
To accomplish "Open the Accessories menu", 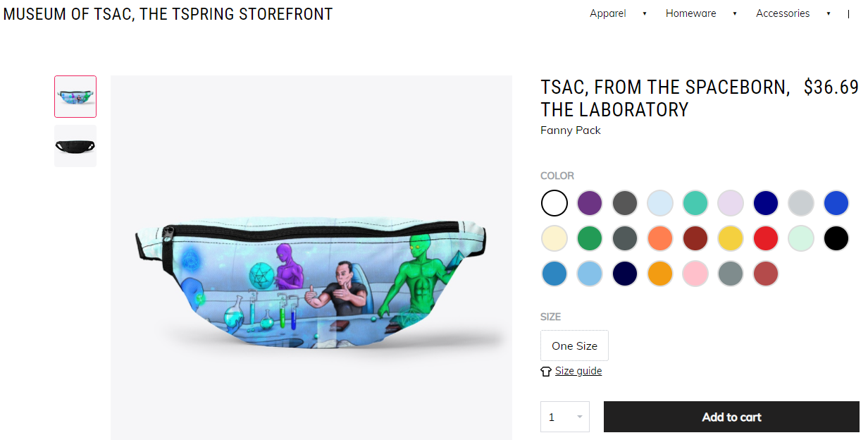I will tap(783, 13).
